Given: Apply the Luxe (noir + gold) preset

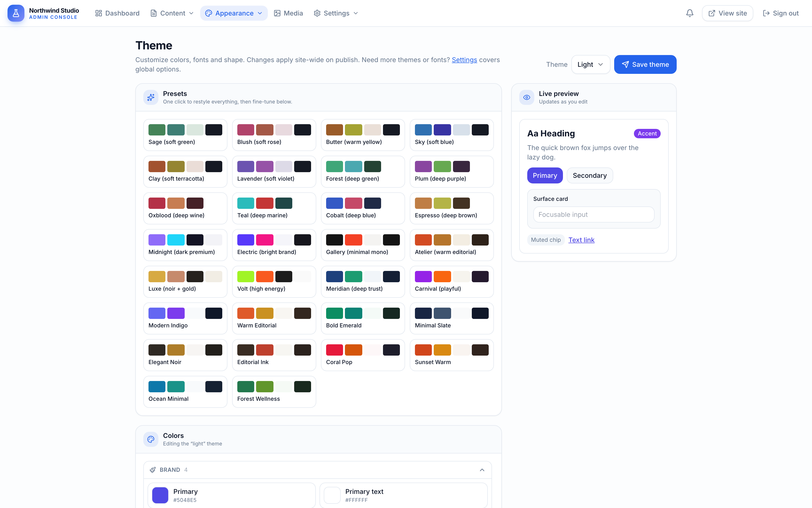Looking at the screenshot, I should pyautogui.click(x=185, y=282).
